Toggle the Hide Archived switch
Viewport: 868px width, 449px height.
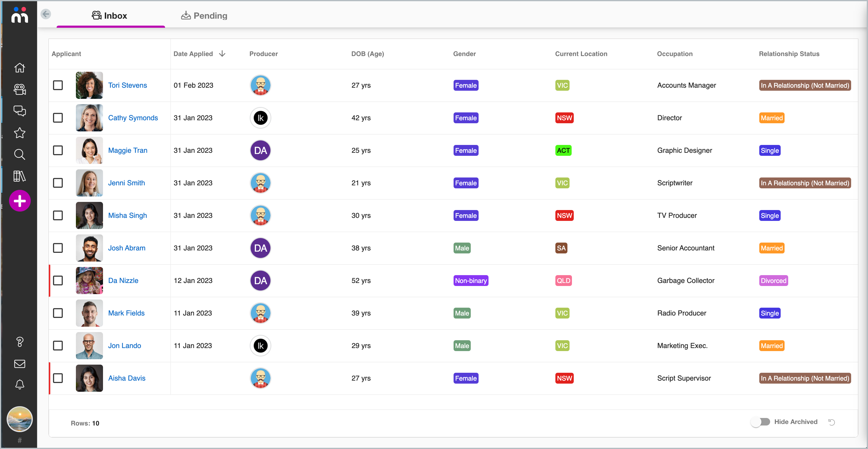pos(760,422)
